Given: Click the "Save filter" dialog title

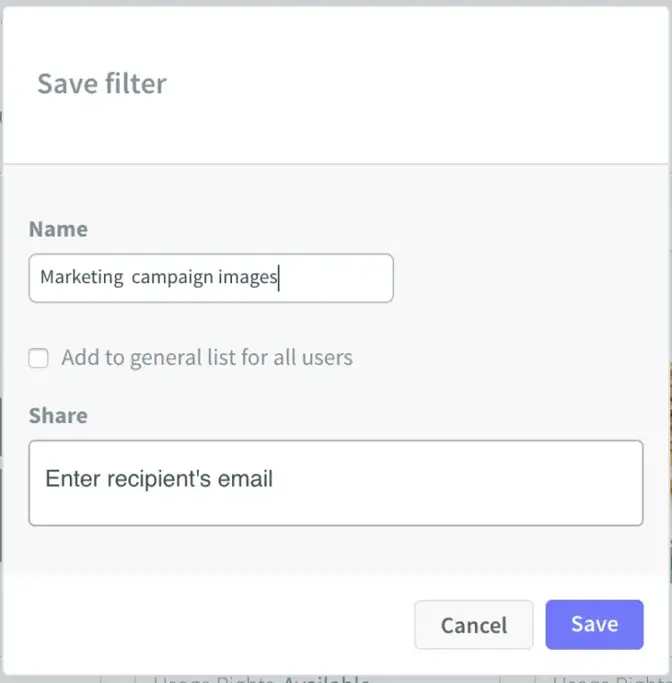Looking at the screenshot, I should coord(102,83).
